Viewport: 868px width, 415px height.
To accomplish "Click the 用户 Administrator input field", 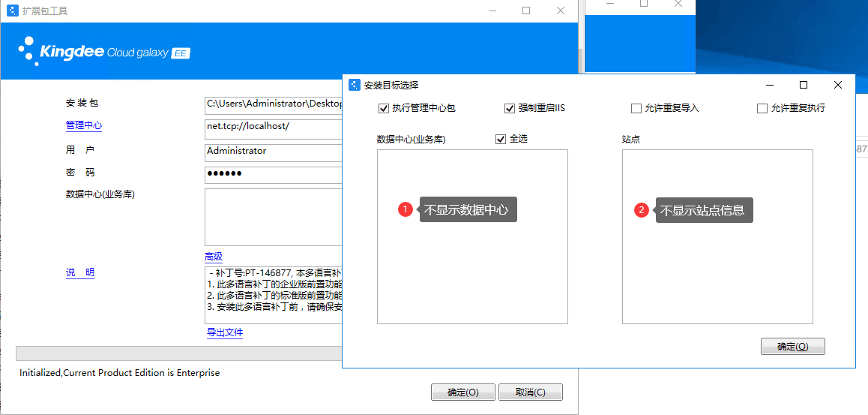I will pos(273,152).
